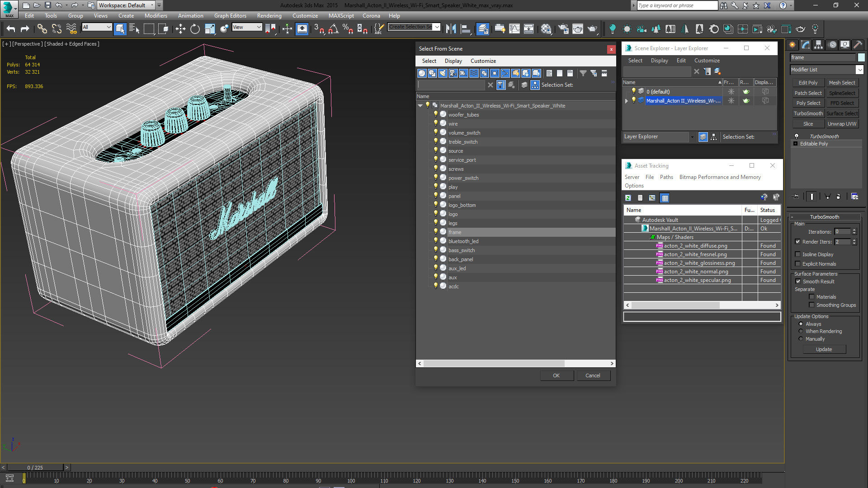Open the Rendering menu
This screenshot has width=868, height=488.
[269, 16]
